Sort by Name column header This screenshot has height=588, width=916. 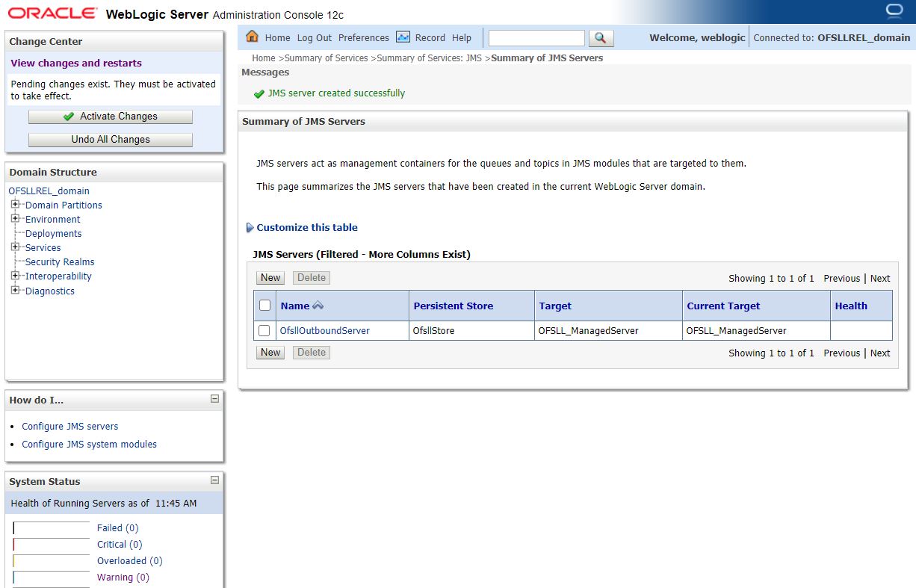(295, 306)
